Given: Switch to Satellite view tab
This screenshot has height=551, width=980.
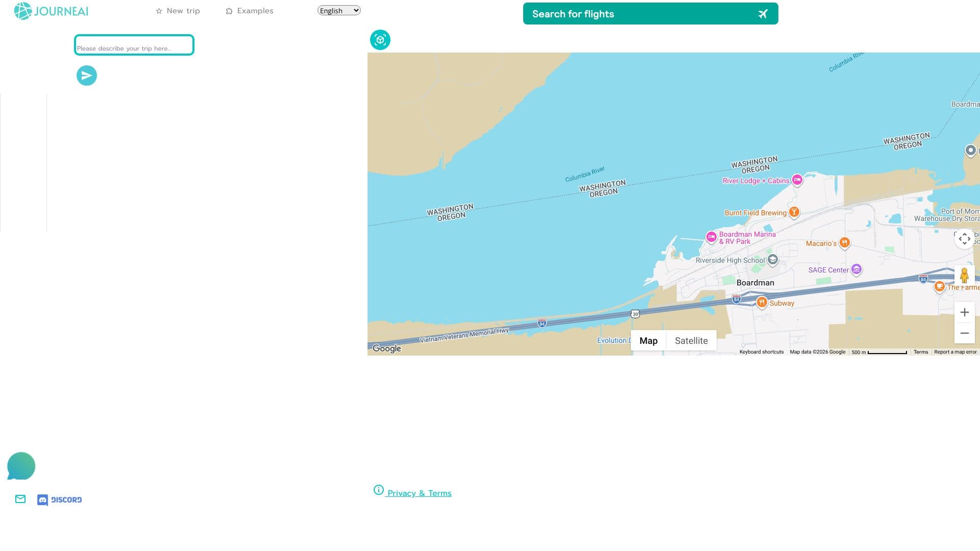Looking at the screenshot, I should tap(691, 341).
